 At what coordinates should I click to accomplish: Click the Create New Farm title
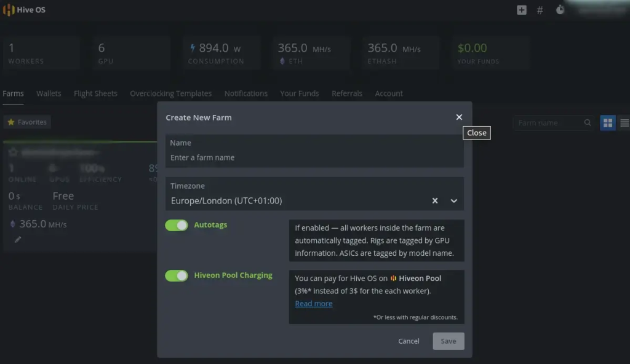click(199, 117)
